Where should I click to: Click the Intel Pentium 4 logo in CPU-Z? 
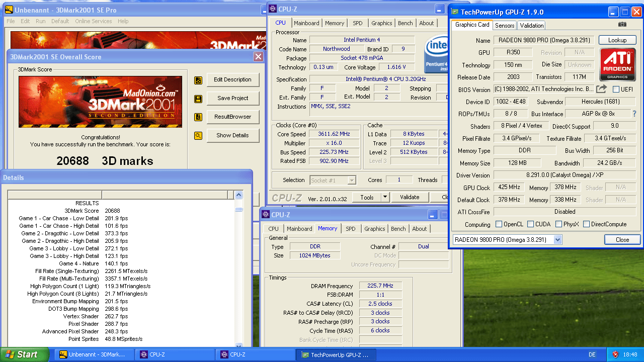tap(436, 53)
